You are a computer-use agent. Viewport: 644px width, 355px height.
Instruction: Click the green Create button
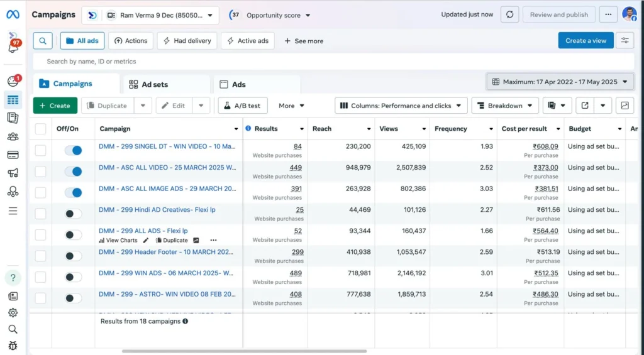(55, 106)
